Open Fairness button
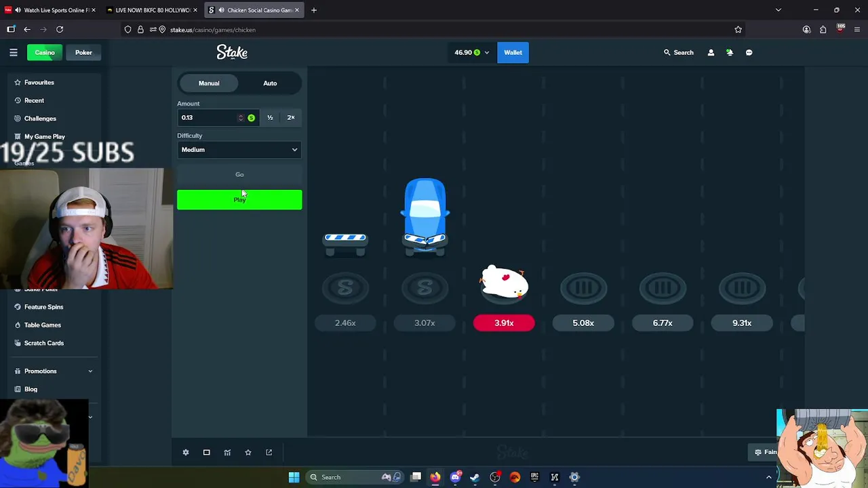Image resolution: width=868 pixels, height=488 pixels. tap(764, 452)
